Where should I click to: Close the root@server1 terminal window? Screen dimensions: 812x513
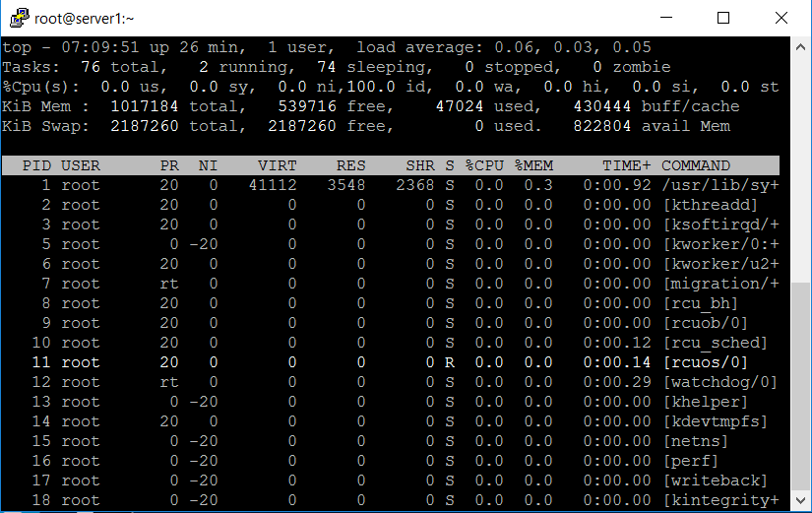pos(781,18)
